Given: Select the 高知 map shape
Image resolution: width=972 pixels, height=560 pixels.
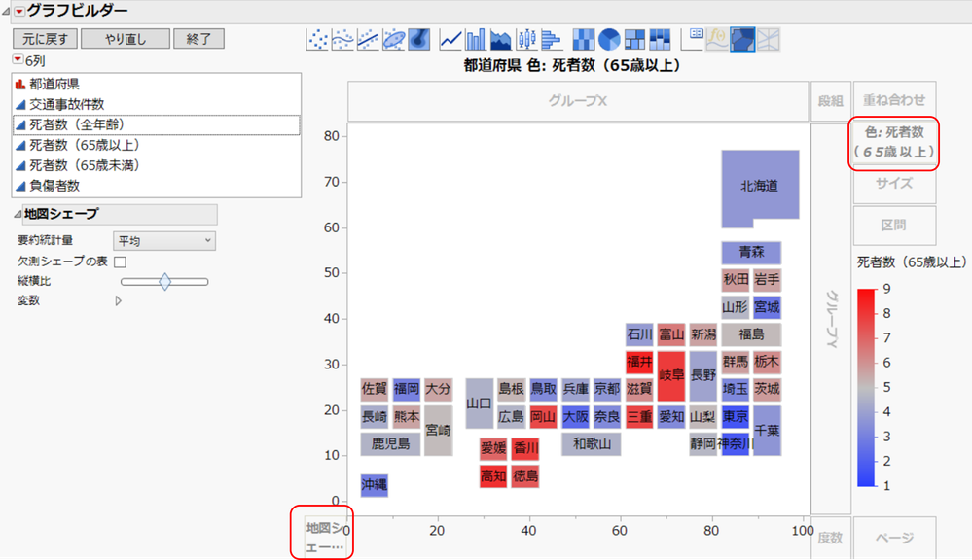Looking at the screenshot, I should 493,476.
